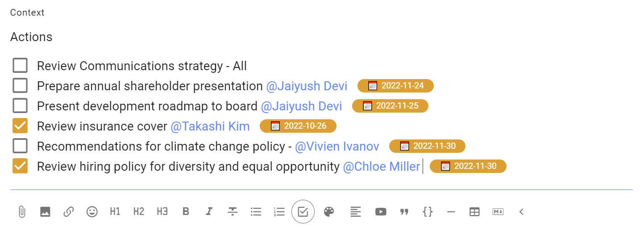
Task: Click the @Takashi Kim mention
Action: 210,126
